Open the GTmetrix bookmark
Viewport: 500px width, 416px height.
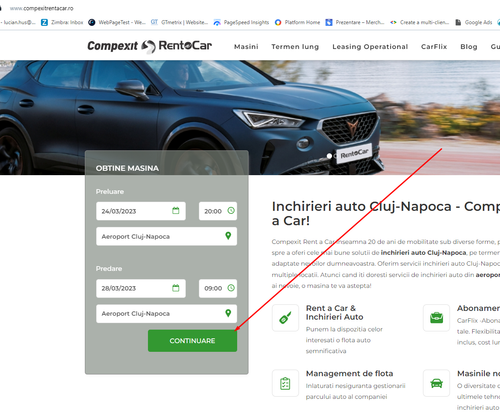179,22
